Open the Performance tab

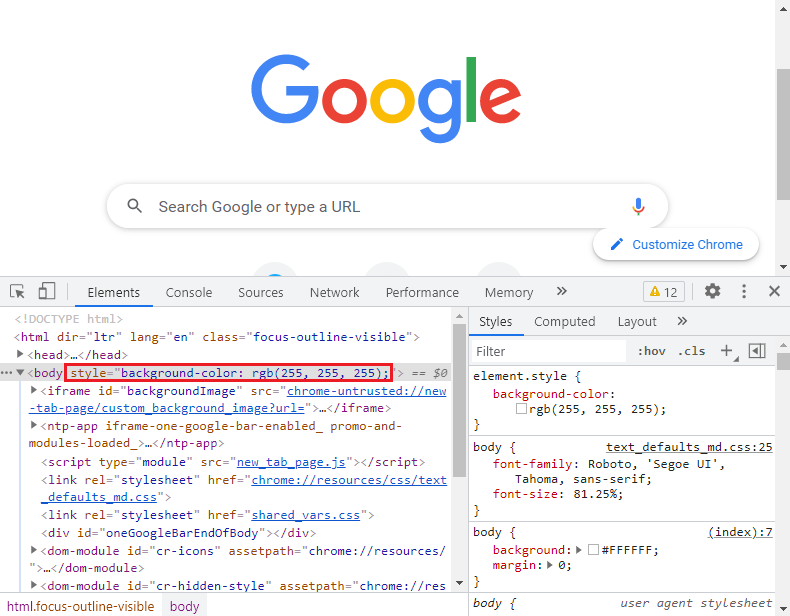tap(422, 293)
